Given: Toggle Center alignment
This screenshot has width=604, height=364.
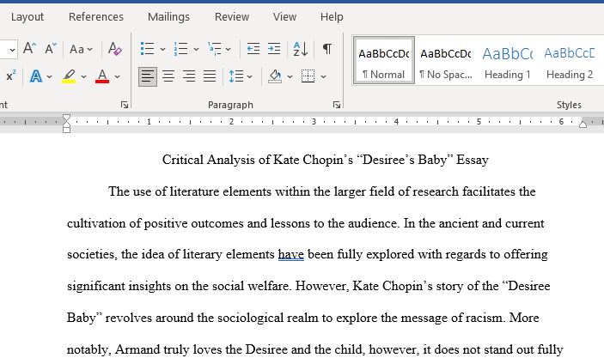Looking at the screenshot, I should click(168, 76).
